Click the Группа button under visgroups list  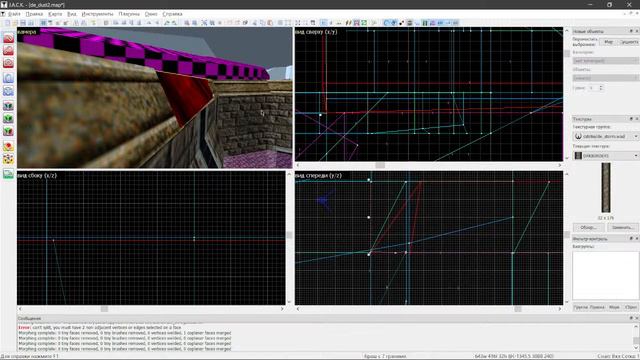coord(580,307)
